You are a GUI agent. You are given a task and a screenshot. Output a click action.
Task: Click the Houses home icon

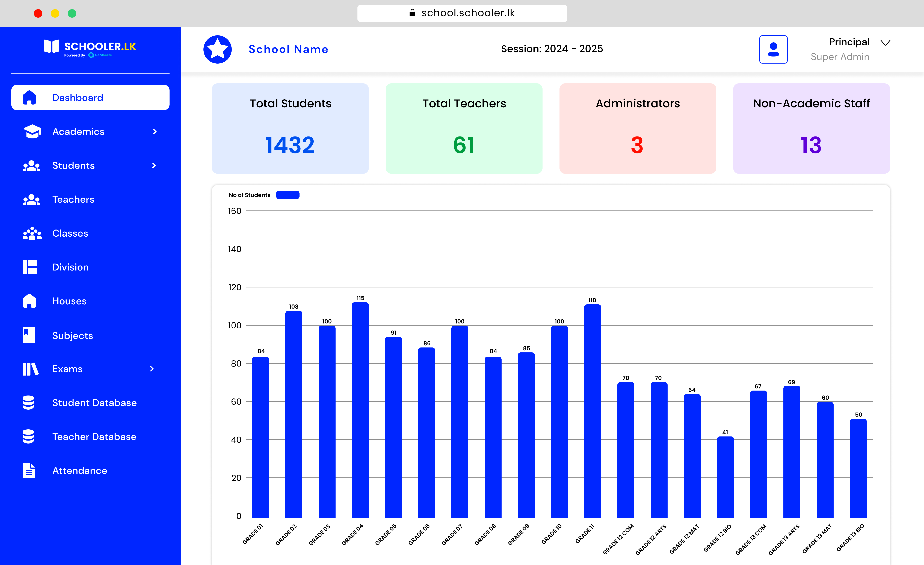tap(29, 301)
